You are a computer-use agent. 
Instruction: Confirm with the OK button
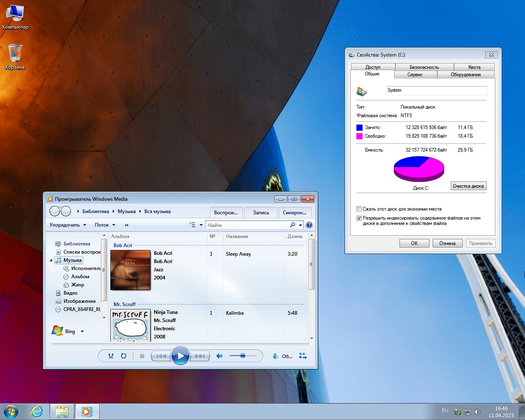pyautogui.click(x=414, y=243)
